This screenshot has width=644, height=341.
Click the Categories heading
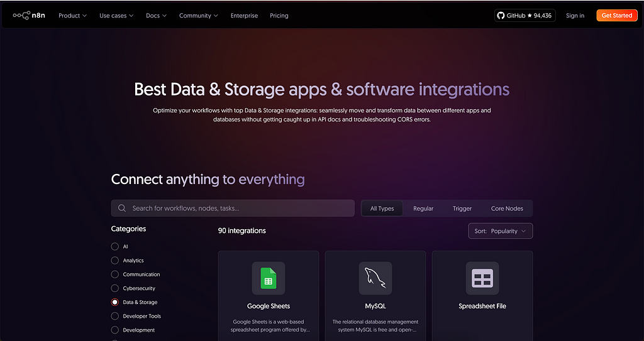tap(128, 229)
